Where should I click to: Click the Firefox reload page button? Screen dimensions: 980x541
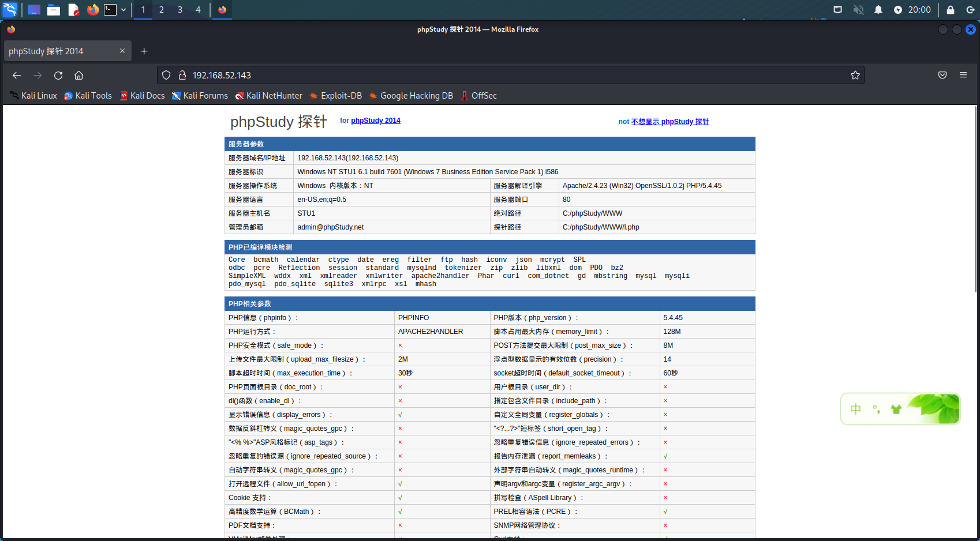point(58,76)
